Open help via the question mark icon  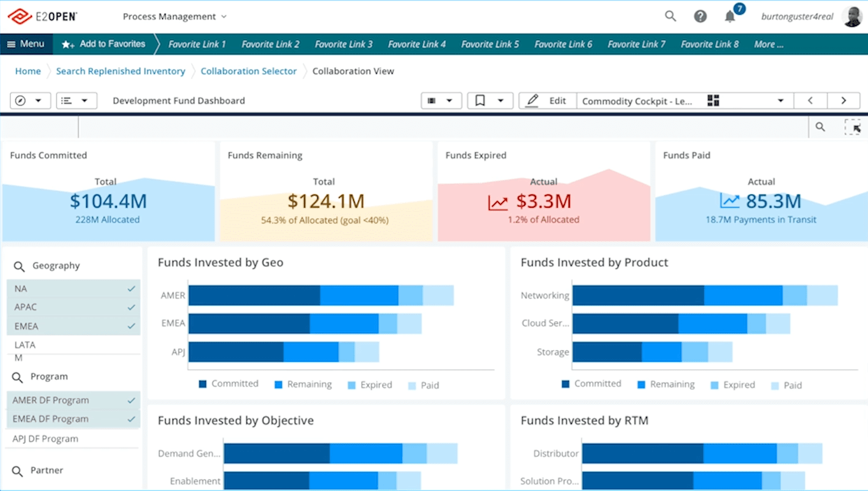(x=700, y=16)
